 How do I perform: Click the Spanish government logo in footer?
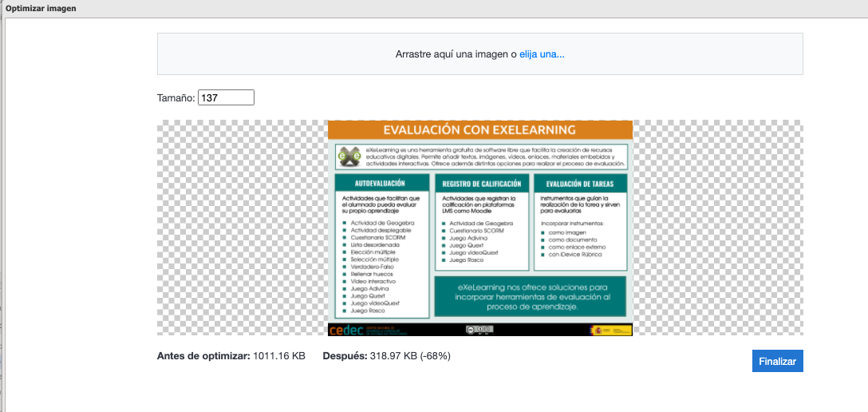[x=610, y=330]
